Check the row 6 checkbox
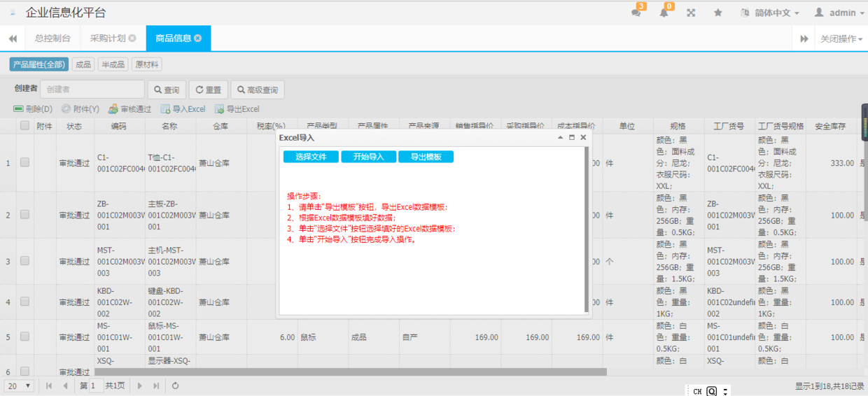Image resolution: width=868 pixels, height=396 pixels. pos(24,371)
